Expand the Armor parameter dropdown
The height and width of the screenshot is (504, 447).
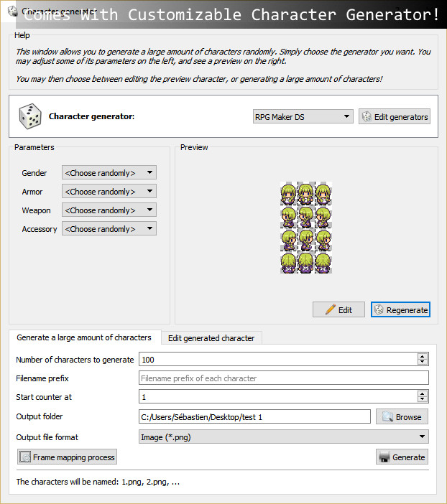point(109,192)
